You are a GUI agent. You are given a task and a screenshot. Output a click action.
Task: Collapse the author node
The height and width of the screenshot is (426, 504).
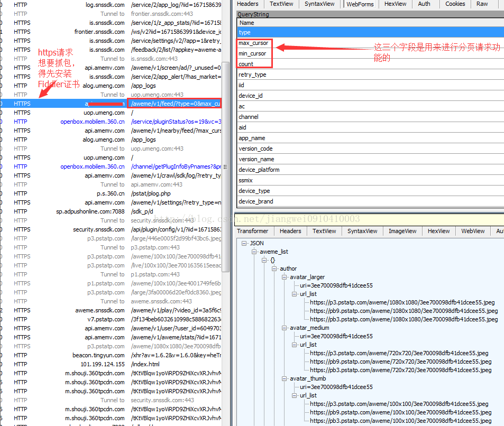(274, 268)
